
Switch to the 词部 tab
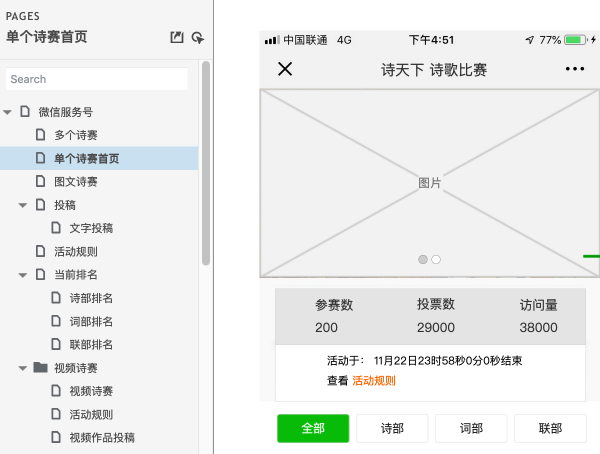coord(471,428)
